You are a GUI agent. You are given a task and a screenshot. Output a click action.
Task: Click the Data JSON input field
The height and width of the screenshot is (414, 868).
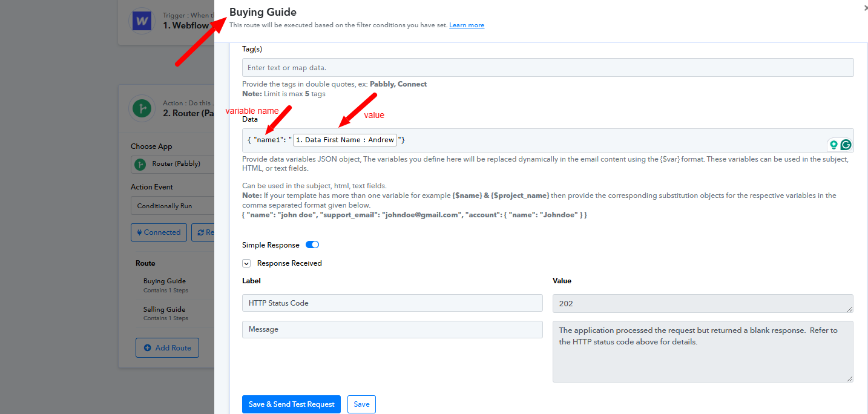(x=548, y=140)
